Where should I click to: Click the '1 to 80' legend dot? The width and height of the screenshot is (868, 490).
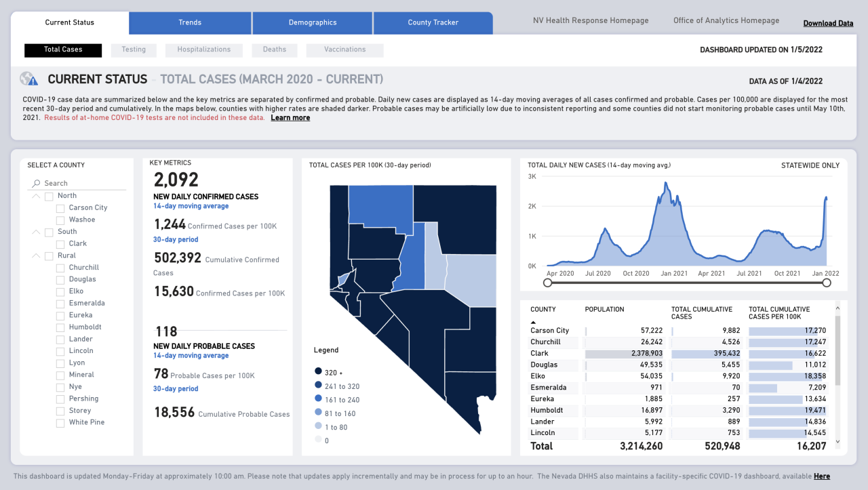click(x=318, y=427)
